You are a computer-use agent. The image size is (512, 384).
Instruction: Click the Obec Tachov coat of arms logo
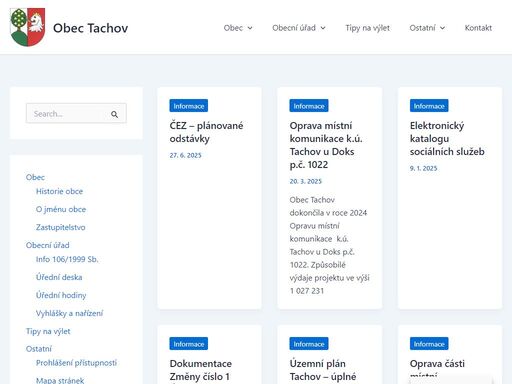click(28, 27)
